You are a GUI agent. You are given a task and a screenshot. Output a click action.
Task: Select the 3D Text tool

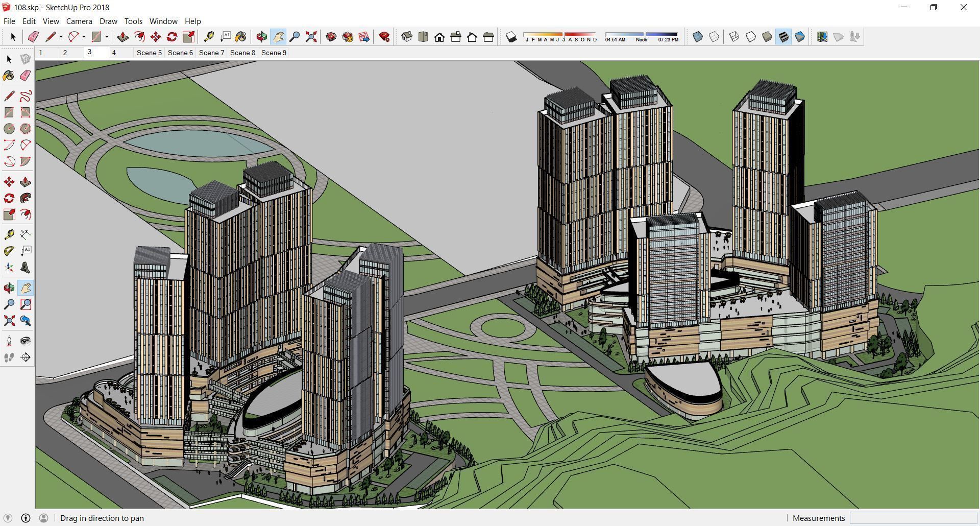(x=26, y=268)
